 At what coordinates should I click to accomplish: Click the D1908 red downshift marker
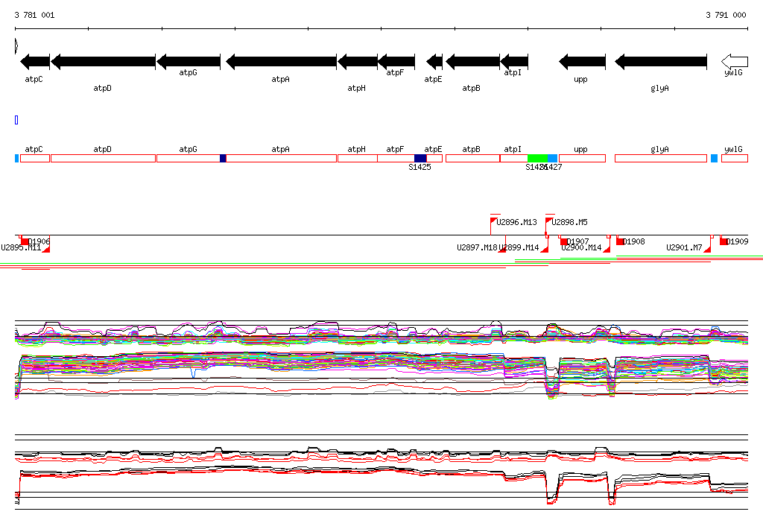(x=621, y=241)
